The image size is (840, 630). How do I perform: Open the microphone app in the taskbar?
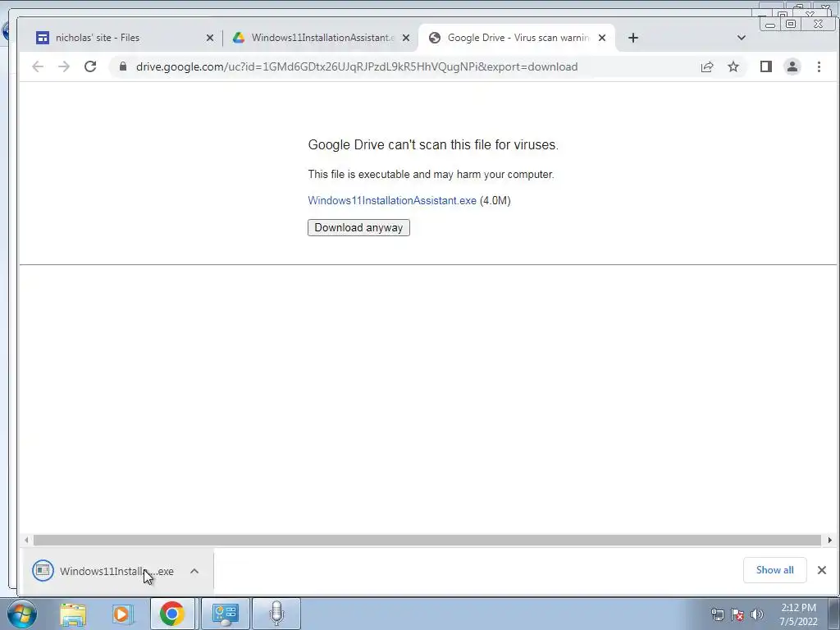pos(276,614)
